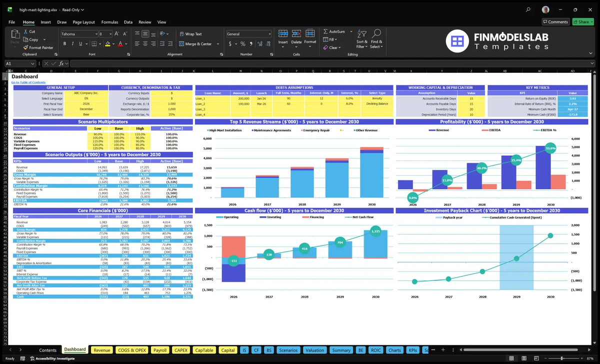The height and width of the screenshot is (364, 600).
Task: Click the Paste clipboard icon
Action: 14,34
